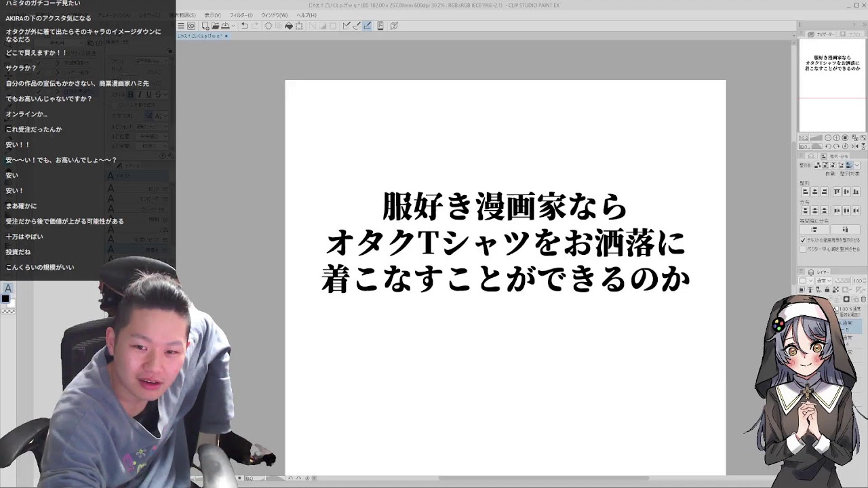Image resolution: width=868 pixels, height=488 pixels.
Task: Click the Scale/Rotate transform icon
Action: point(299,26)
